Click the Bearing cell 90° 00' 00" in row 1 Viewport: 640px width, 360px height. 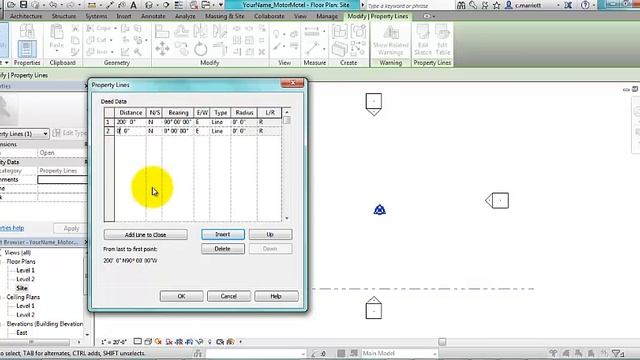pos(178,122)
